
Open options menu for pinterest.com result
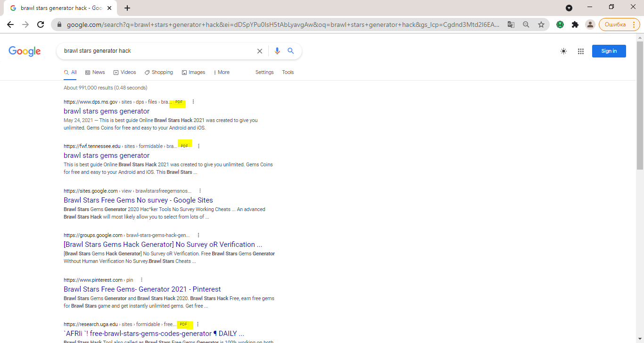click(x=141, y=280)
